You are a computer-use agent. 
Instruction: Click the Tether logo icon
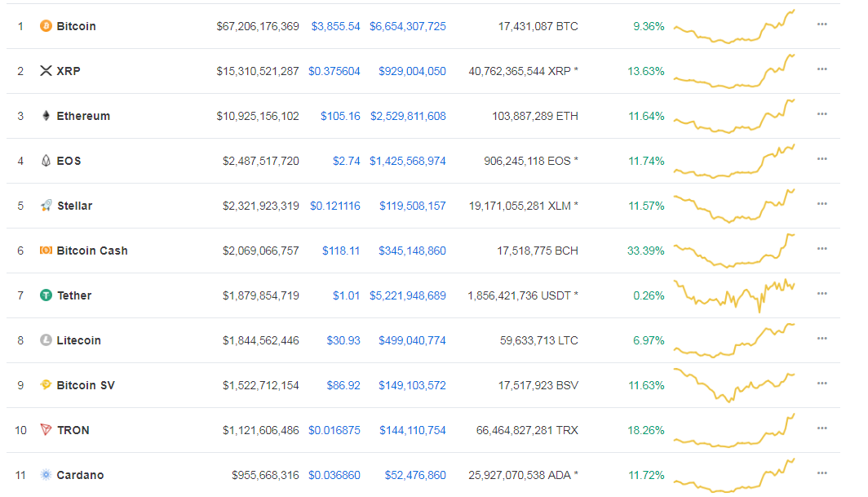[46, 295]
